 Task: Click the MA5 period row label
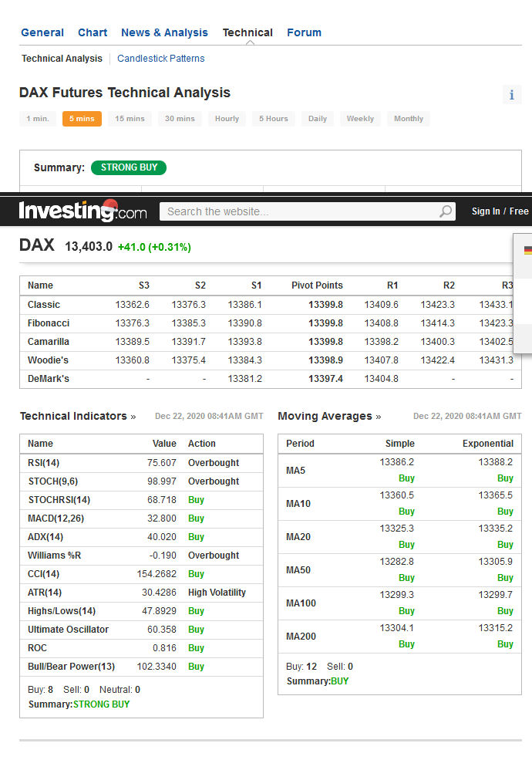(x=295, y=471)
